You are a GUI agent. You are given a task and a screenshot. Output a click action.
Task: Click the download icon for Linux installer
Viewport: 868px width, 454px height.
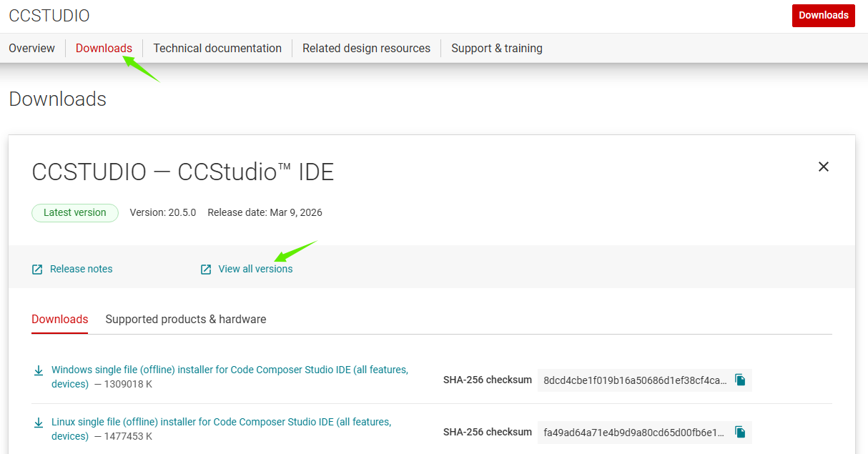click(x=39, y=423)
